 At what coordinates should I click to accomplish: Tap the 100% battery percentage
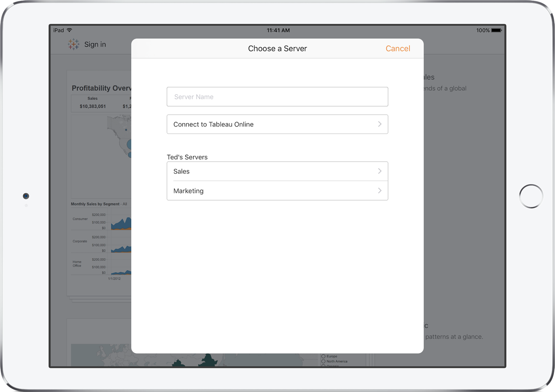[483, 30]
